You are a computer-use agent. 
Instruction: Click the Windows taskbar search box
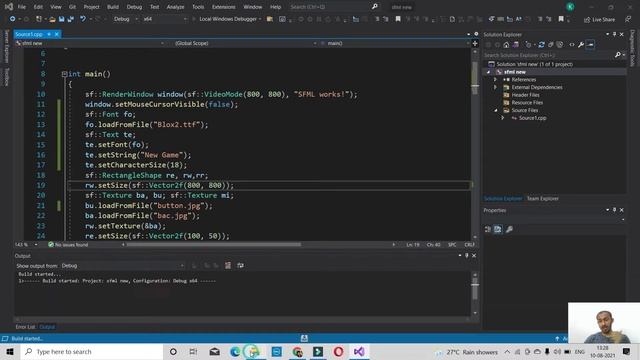point(91,351)
